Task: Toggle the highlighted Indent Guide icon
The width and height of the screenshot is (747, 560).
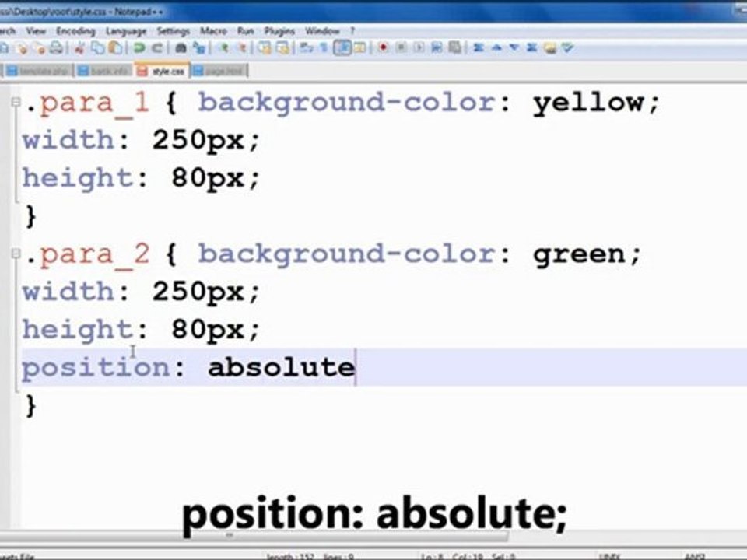Action: 342,47
